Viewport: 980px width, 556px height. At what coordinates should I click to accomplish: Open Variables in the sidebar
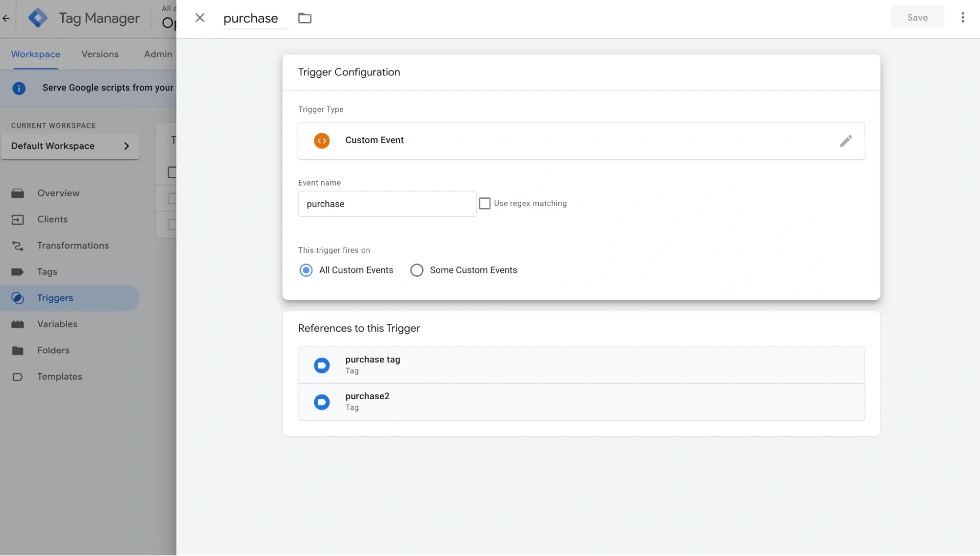click(x=70, y=324)
